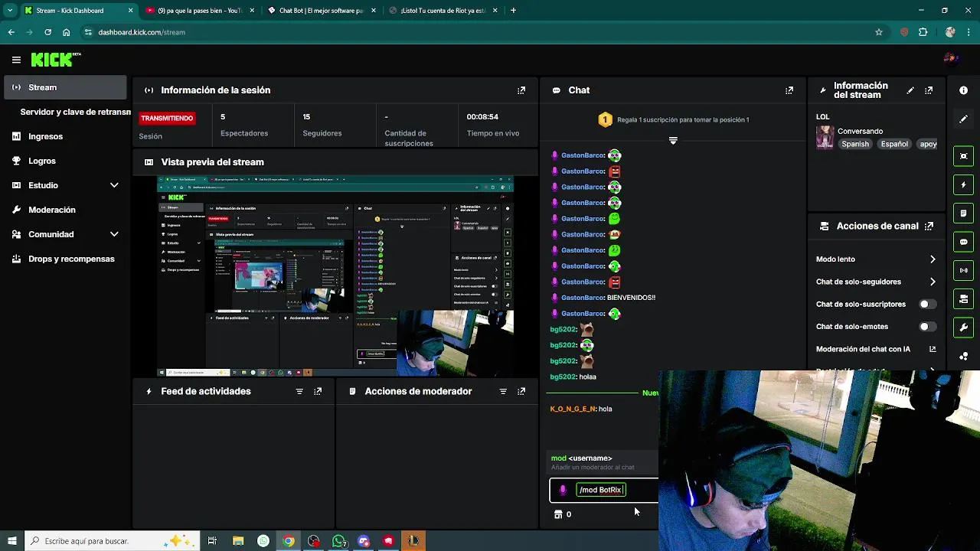Open a new browser tab
This screenshot has width=980, height=551.
(513, 11)
